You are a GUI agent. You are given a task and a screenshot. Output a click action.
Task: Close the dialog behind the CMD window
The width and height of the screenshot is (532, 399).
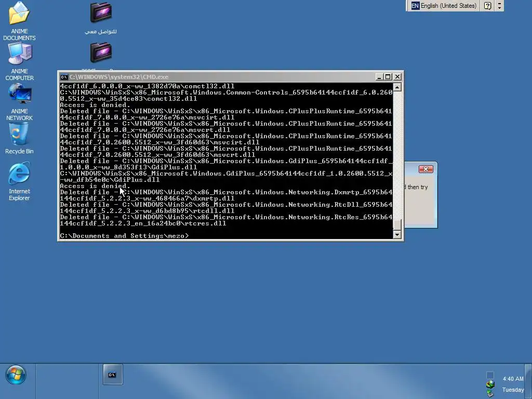tap(425, 169)
